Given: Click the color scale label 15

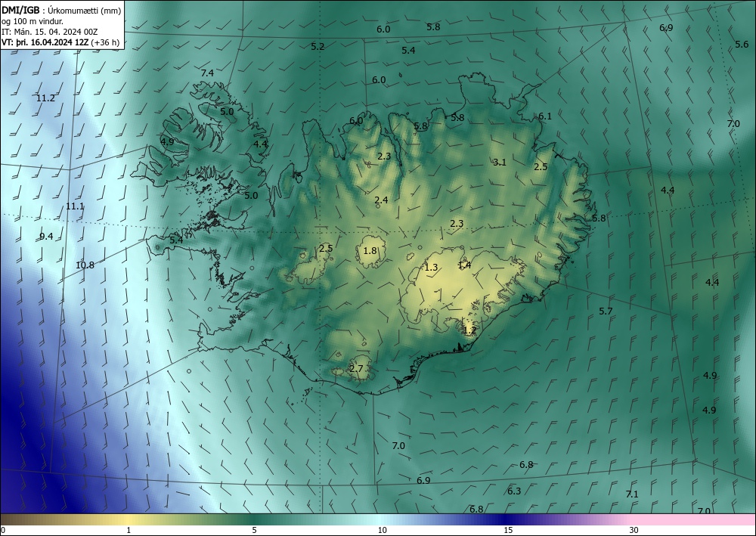Looking at the screenshot, I should [x=508, y=530].
